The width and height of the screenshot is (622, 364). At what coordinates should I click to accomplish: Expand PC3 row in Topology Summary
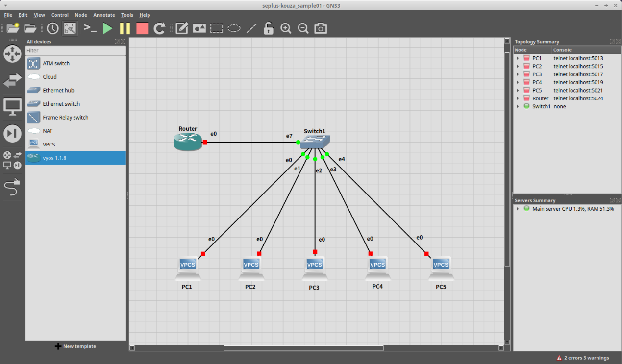pyautogui.click(x=518, y=74)
